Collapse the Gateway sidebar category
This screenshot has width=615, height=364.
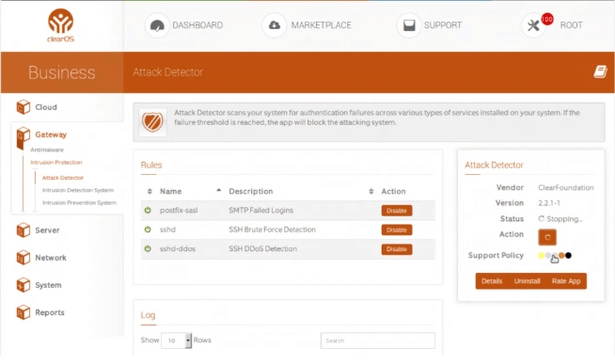(x=51, y=135)
